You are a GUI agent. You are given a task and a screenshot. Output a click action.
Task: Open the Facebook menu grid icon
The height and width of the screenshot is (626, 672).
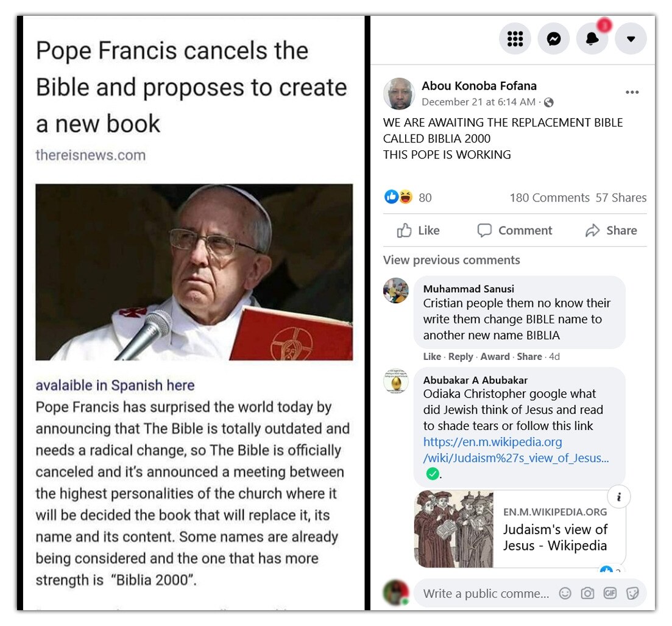515,39
